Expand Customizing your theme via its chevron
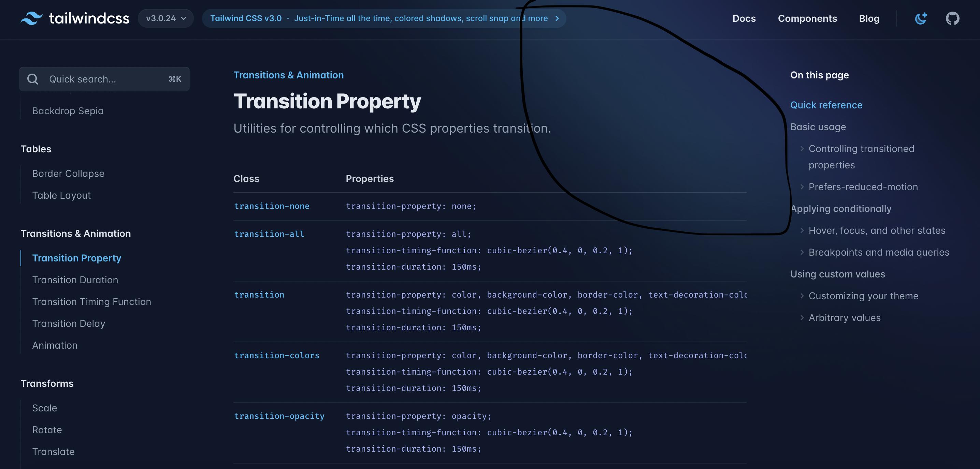Screen dimensions: 980x469 point(802,296)
